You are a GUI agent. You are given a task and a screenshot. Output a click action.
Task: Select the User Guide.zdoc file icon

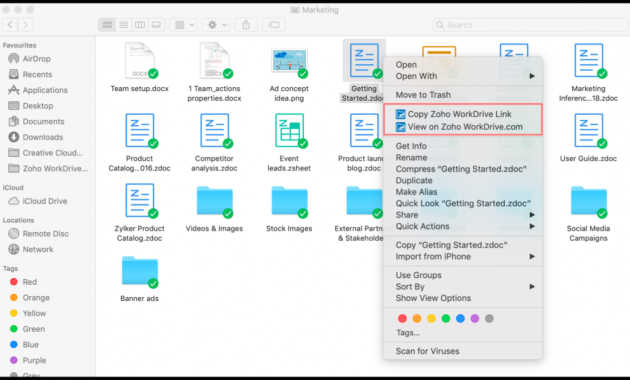[x=589, y=131]
